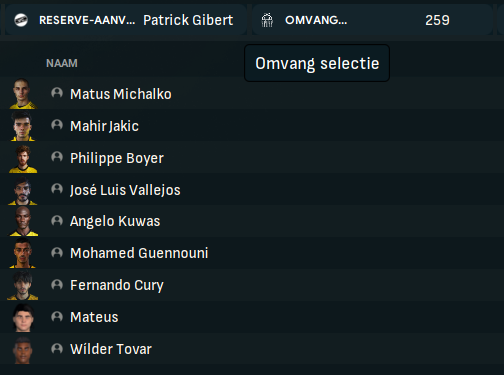Select the reserve captain (Reserve-aanvoerder) armband icon
This screenshot has height=375, width=504.
click(x=21, y=20)
